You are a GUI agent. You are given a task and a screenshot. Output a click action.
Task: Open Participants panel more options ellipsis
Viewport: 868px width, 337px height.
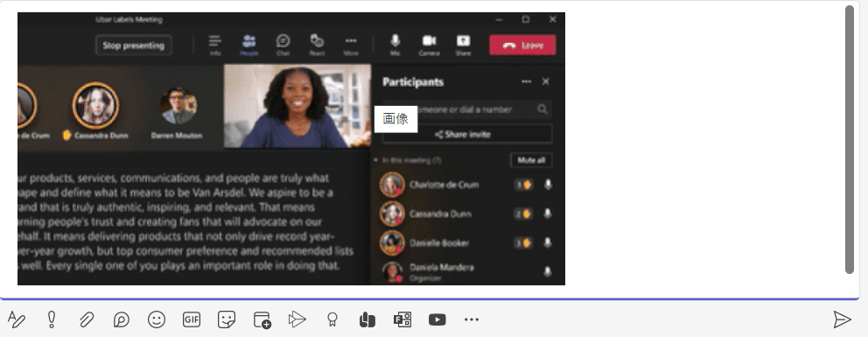click(x=527, y=82)
